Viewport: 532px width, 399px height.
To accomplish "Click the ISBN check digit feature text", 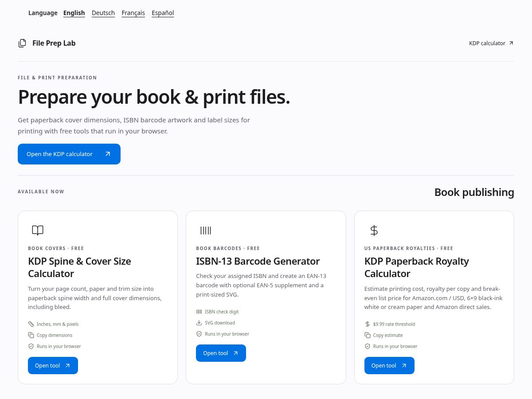I will click(222, 312).
